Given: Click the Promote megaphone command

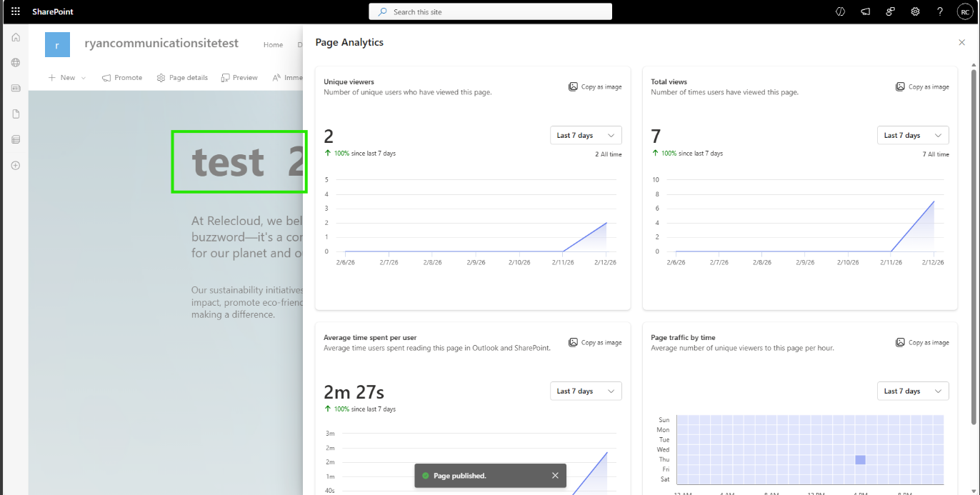Looking at the screenshot, I should tap(122, 77).
